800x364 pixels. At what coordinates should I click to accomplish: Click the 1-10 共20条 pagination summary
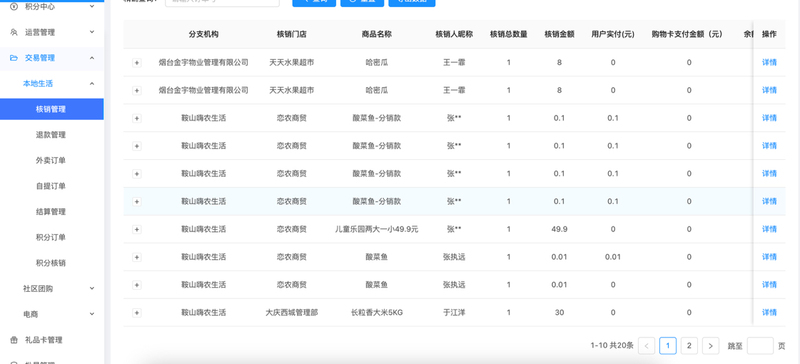(612, 346)
